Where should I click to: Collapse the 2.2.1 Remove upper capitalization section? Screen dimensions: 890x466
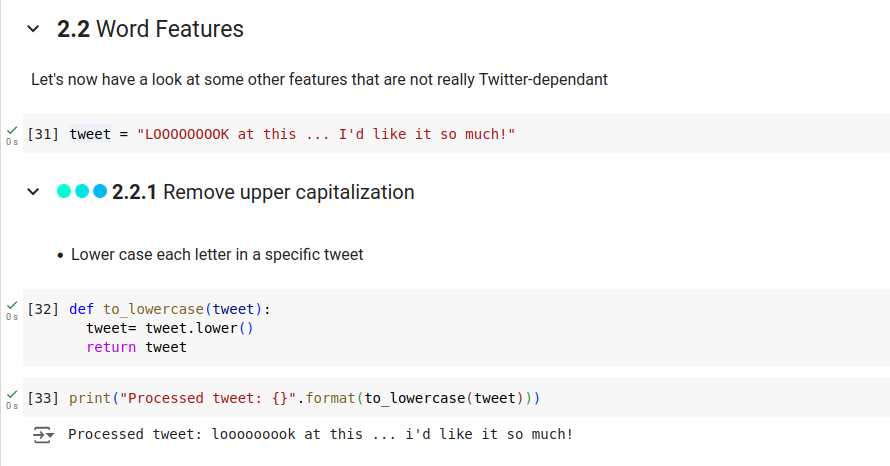[35, 192]
